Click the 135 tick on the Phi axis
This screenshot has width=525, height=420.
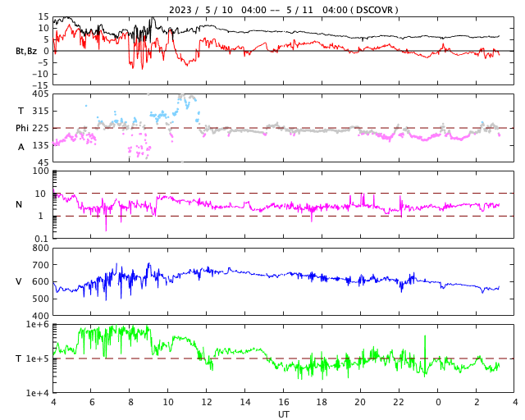tap(40, 145)
